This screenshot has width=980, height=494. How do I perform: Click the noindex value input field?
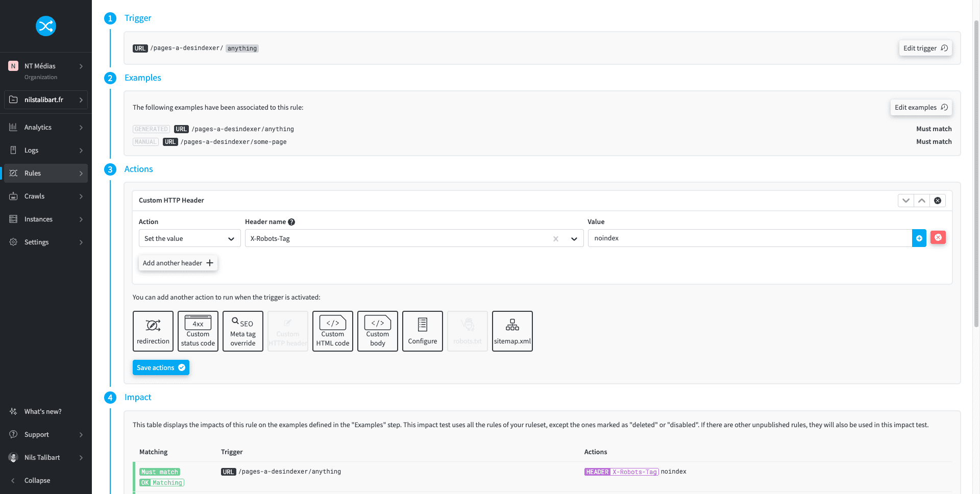[x=715, y=238]
